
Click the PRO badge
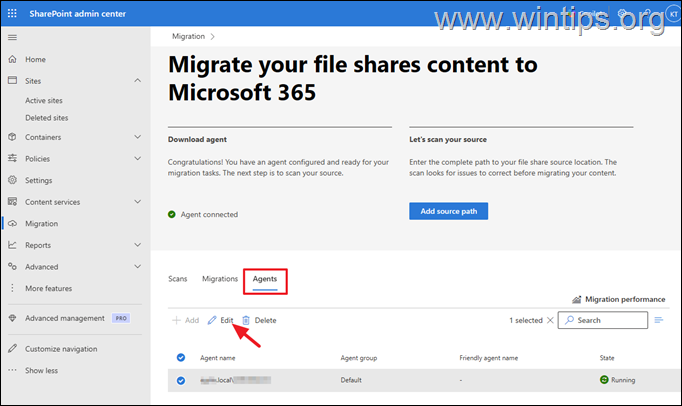pyautogui.click(x=121, y=318)
